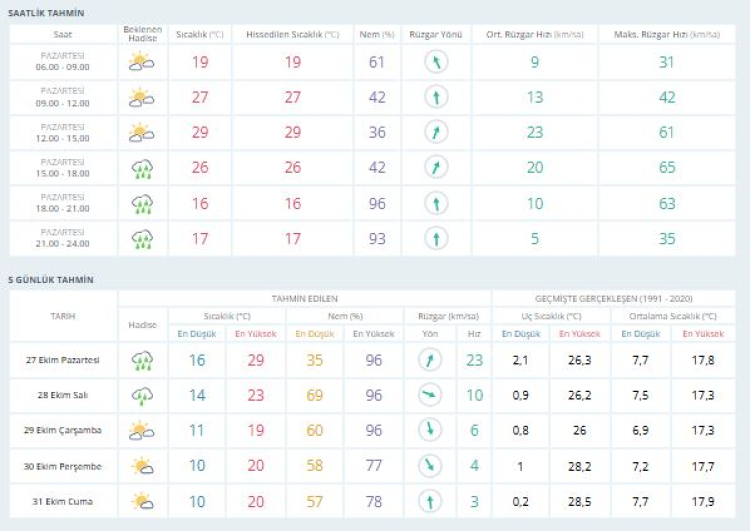Image resolution: width=750 pixels, height=531 pixels.
Task: Click the wind direction icon for 28 Ekim Salı
Action: 429,396
